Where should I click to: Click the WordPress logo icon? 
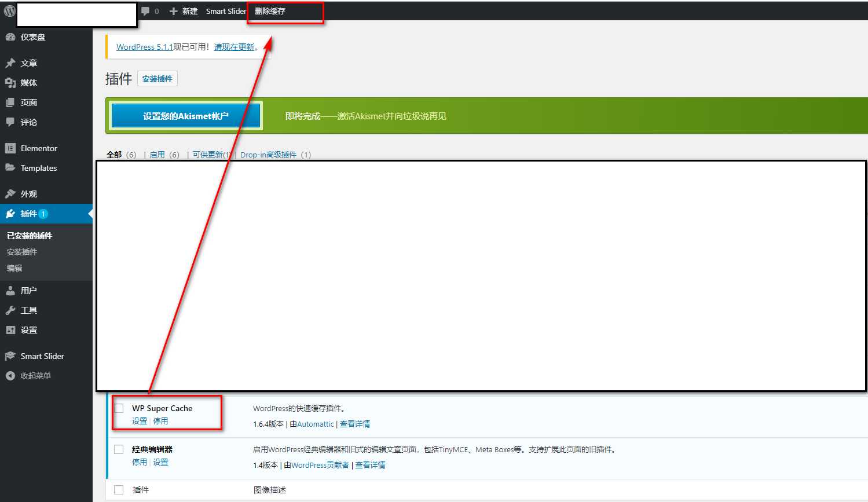coord(9,11)
